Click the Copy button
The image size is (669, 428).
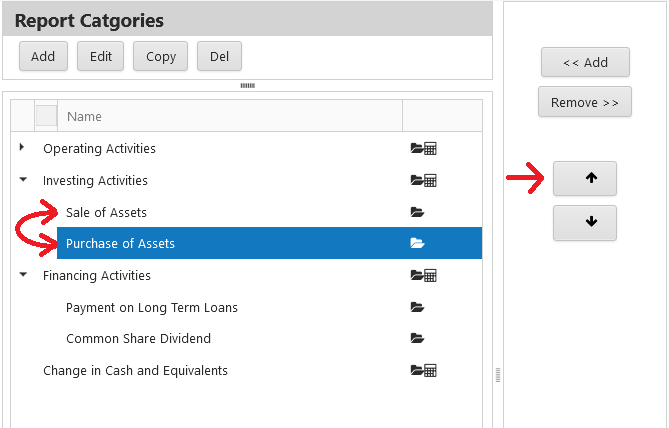160,56
